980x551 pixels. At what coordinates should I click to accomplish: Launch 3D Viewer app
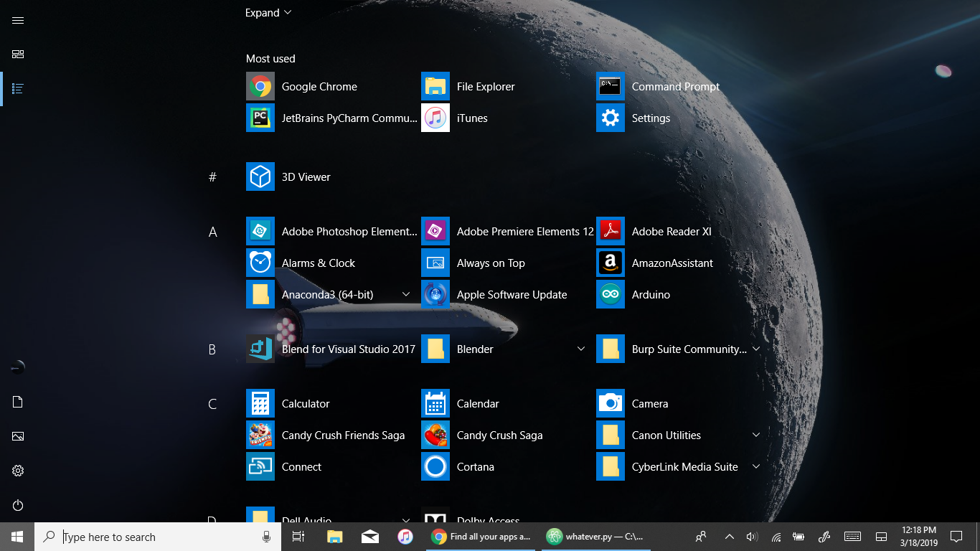[x=331, y=176]
